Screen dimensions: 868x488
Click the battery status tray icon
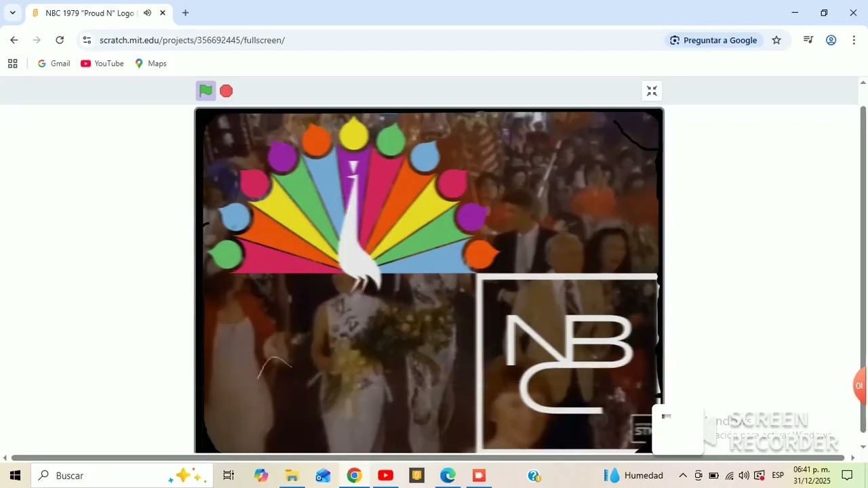[713, 476]
